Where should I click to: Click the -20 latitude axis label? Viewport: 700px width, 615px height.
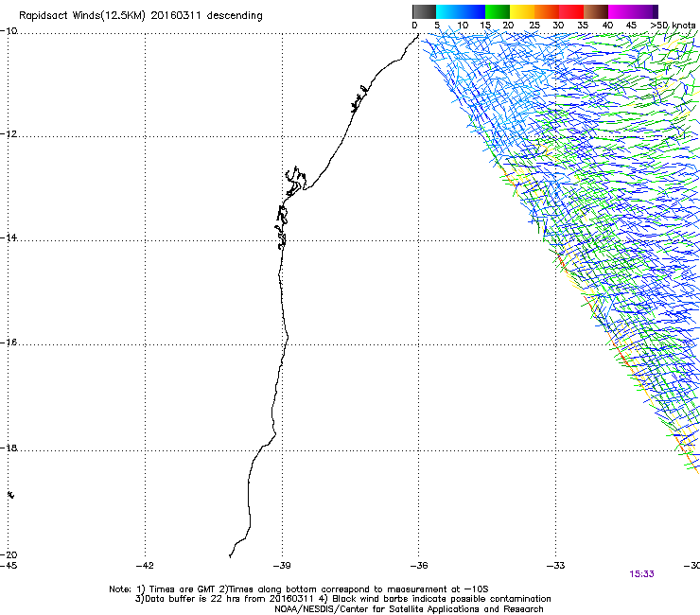pyautogui.click(x=9, y=554)
